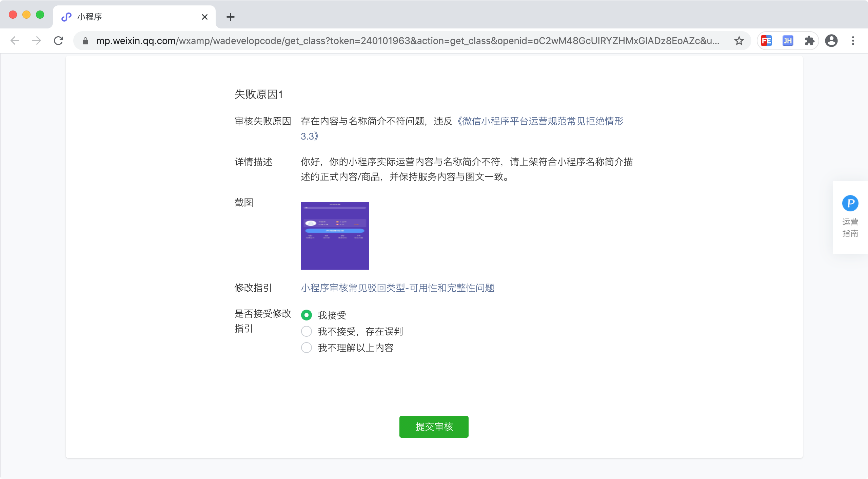This screenshot has height=479, width=868.
Task: View site info via padlock icon
Action: (x=85, y=41)
